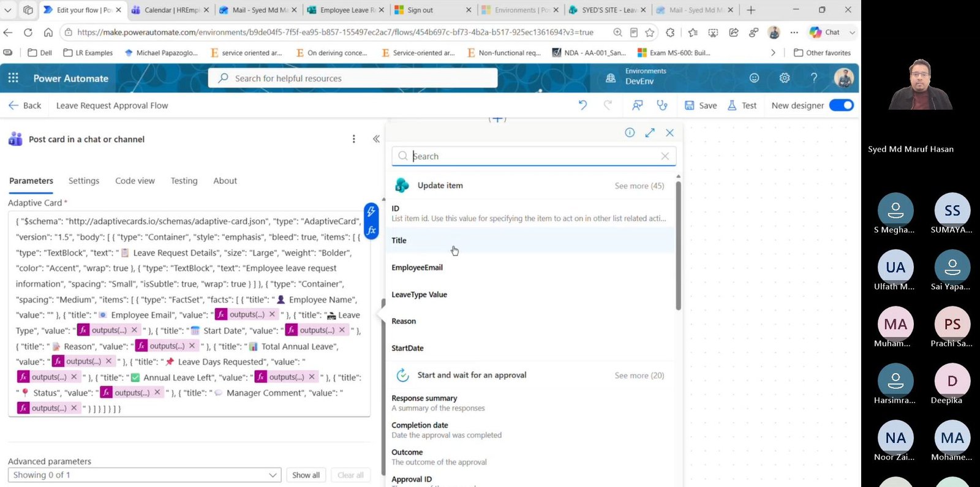The image size is (980, 487).
Task: Open the Copilot Chat dropdown arrow in browser
Action: pyautogui.click(x=852, y=32)
